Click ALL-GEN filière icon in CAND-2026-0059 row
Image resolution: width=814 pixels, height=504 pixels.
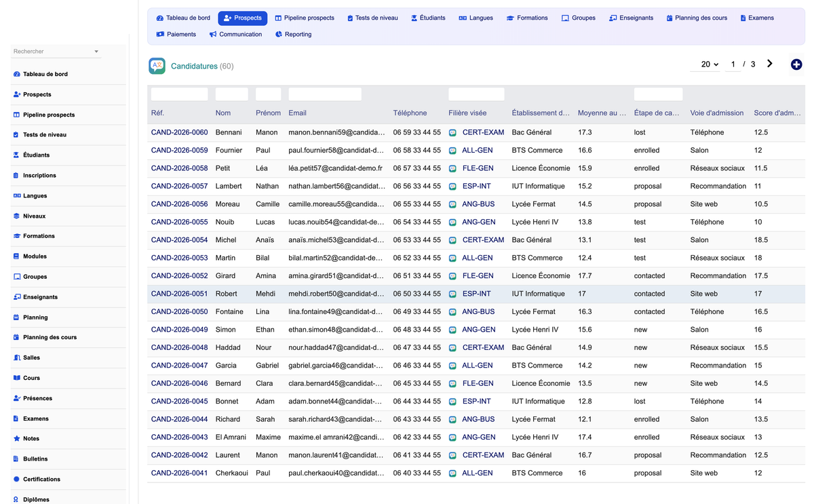452,151
